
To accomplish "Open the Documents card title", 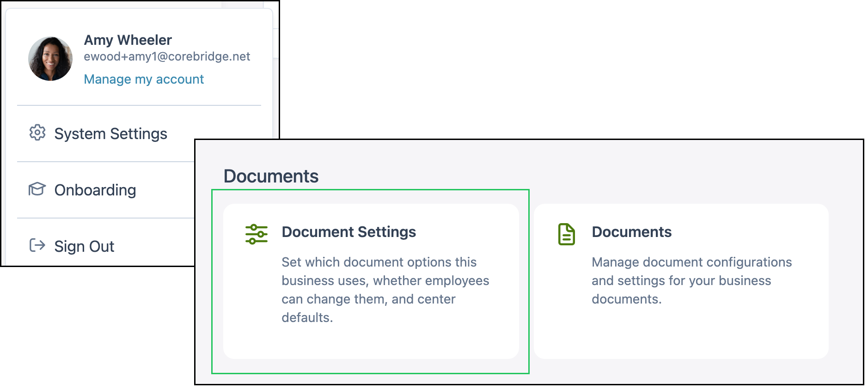I will tap(632, 232).
